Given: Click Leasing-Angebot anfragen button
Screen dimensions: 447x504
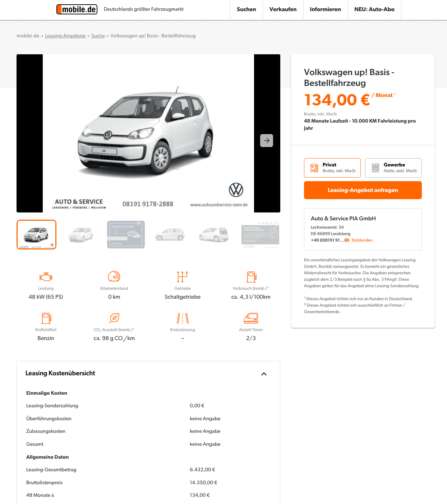Looking at the screenshot, I should [x=363, y=190].
